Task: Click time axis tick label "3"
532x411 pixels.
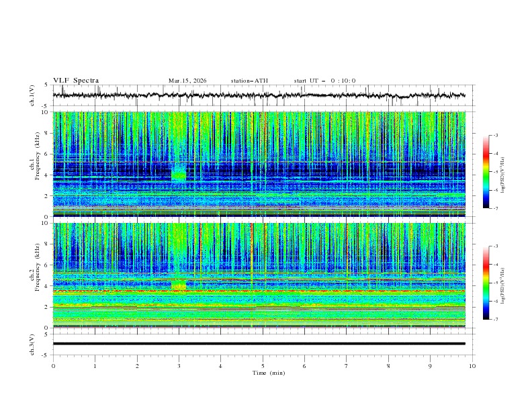Action: tap(179, 366)
